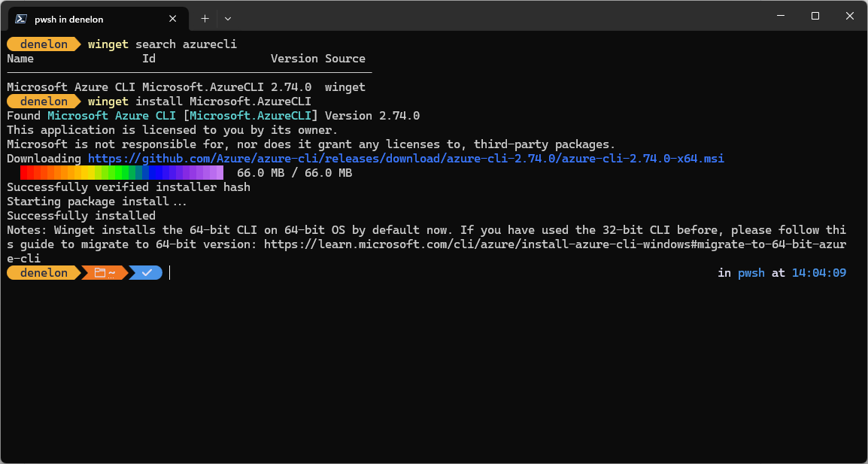The image size is (868, 464).
Task: Select the 'pwsh in denelon' tab
Action: 90,18
